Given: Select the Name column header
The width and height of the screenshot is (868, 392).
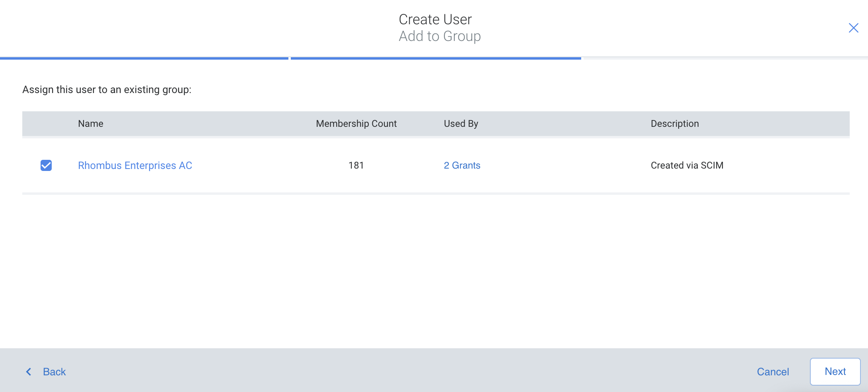Looking at the screenshot, I should [90, 123].
